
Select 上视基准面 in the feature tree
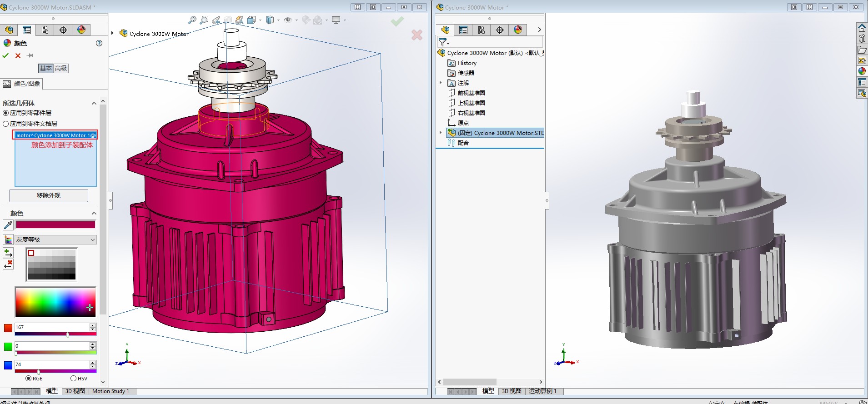471,103
